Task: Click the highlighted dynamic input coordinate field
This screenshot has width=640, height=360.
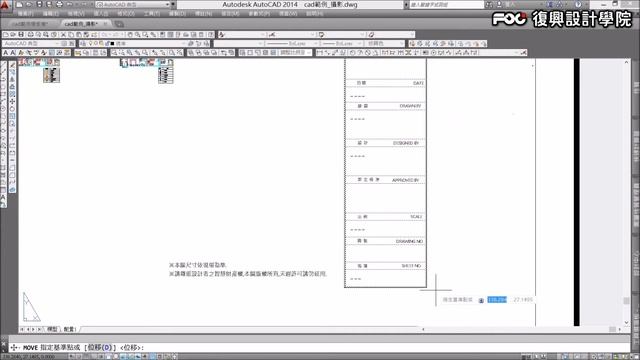Action: coord(497,300)
